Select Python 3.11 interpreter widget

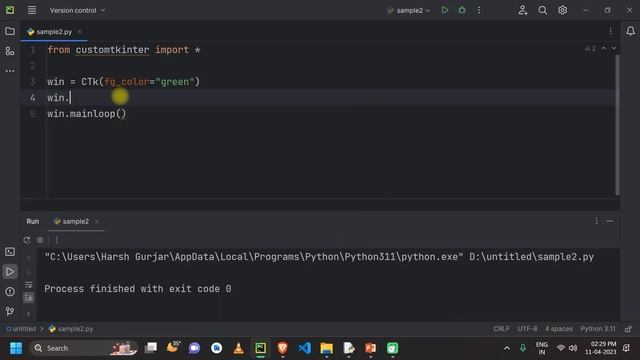(598, 329)
